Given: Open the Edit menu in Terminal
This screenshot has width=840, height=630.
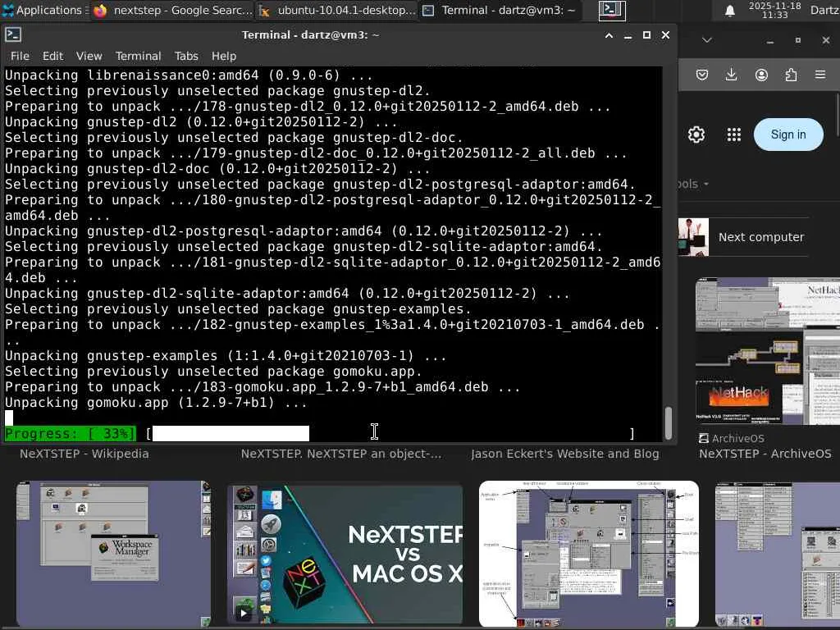Looking at the screenshot, I should pyautogui.click(x=52, y=56).
